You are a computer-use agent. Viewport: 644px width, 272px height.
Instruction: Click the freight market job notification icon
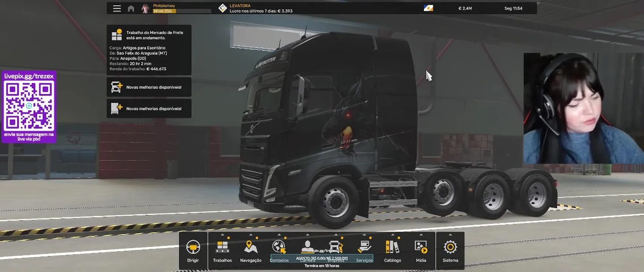[117, 35]
